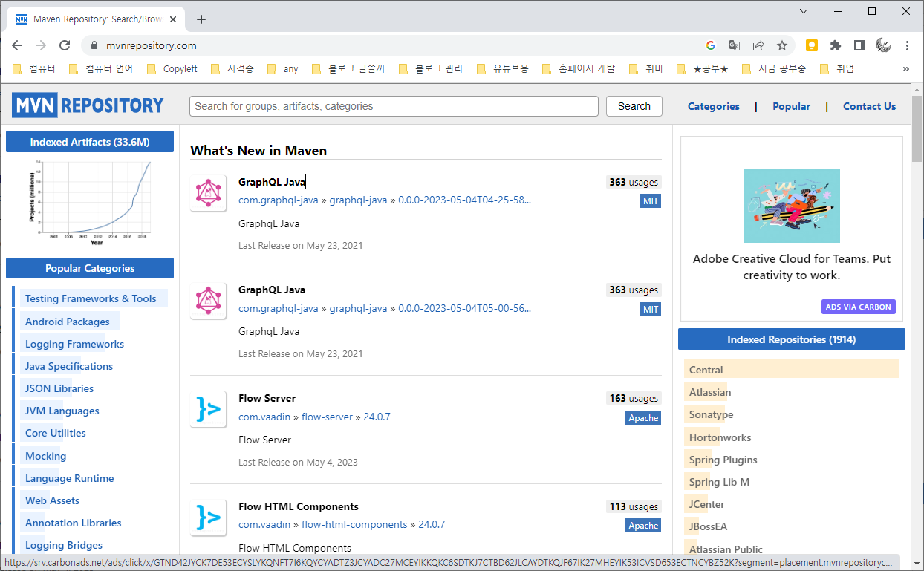The width and height of the screenshot is (924, 571).
Task: Select the JCenter repository
Action: [x=706, y=504]
